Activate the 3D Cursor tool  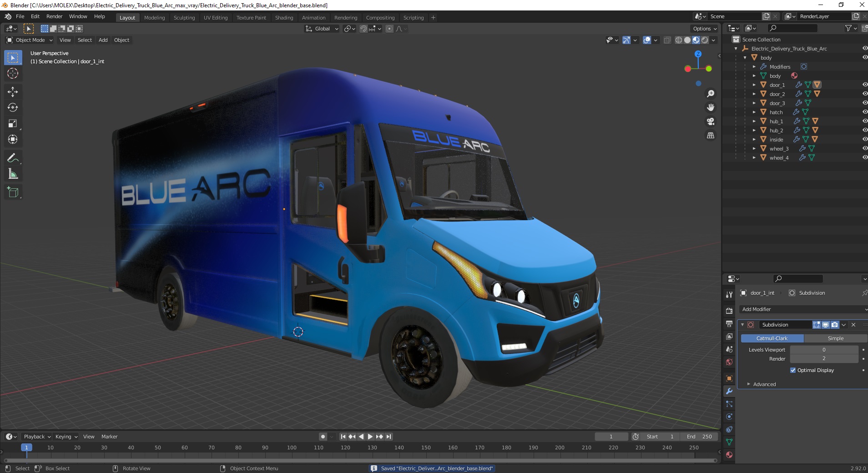tap(13, 73)
